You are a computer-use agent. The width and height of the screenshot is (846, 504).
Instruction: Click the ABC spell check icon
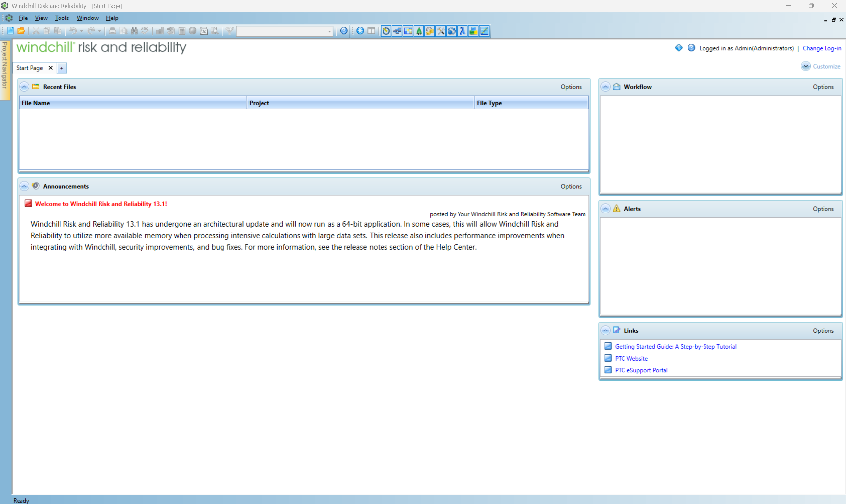point(145,31)
